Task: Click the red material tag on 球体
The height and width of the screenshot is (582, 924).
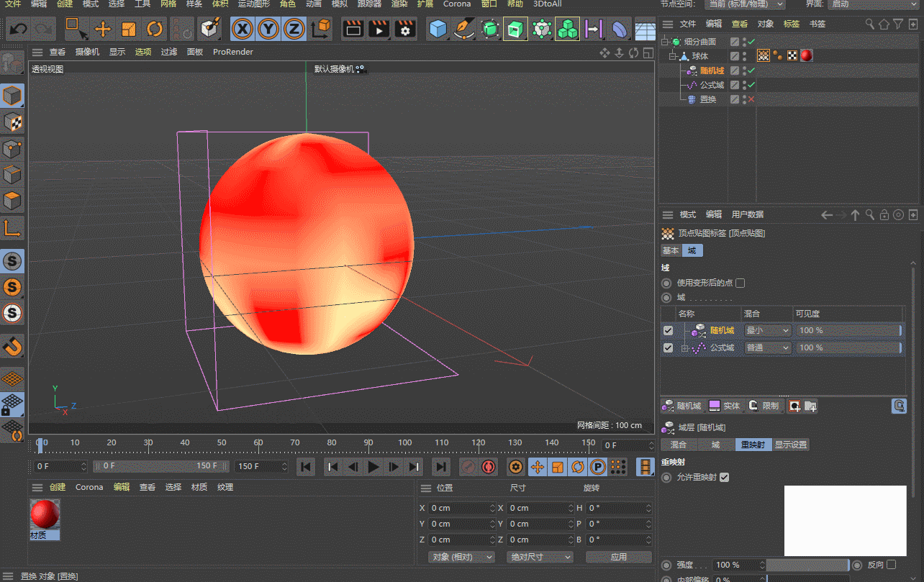Action: (807, 56)
